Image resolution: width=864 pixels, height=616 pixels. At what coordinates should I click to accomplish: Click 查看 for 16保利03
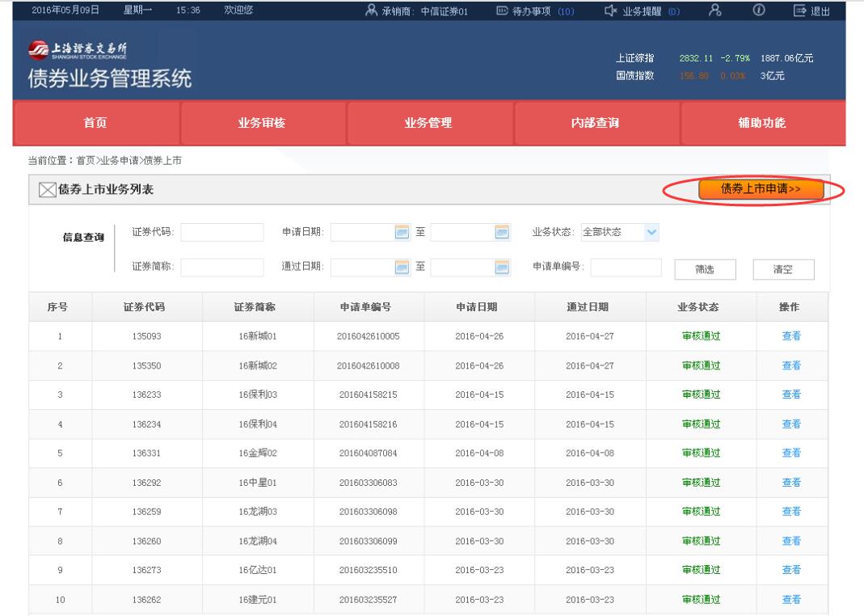coord(791,394)
